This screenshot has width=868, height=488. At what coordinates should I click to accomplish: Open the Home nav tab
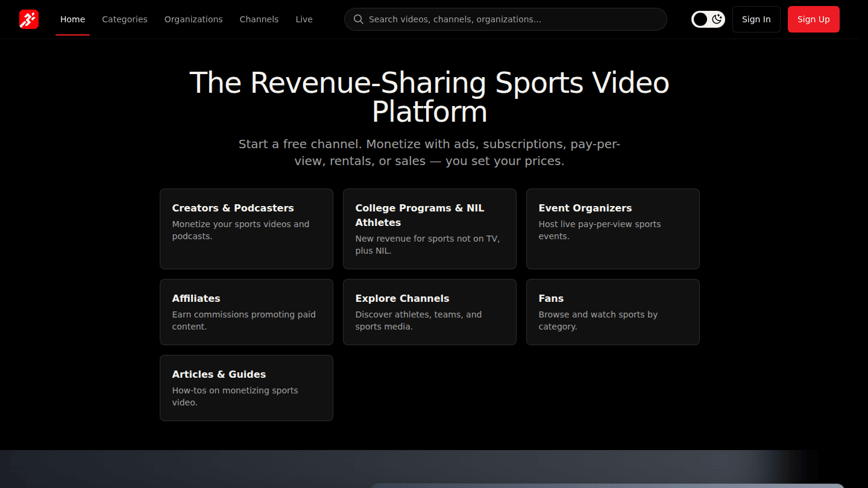click(72, 19)
